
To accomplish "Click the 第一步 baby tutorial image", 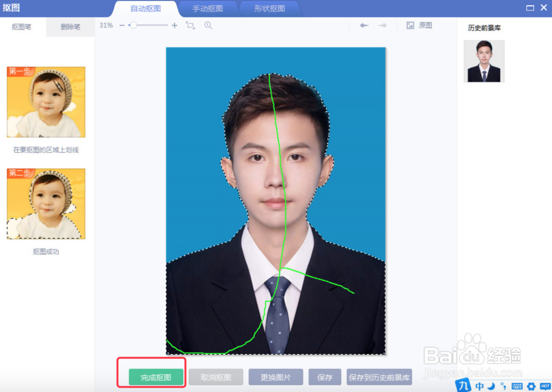I will [46, 102].
